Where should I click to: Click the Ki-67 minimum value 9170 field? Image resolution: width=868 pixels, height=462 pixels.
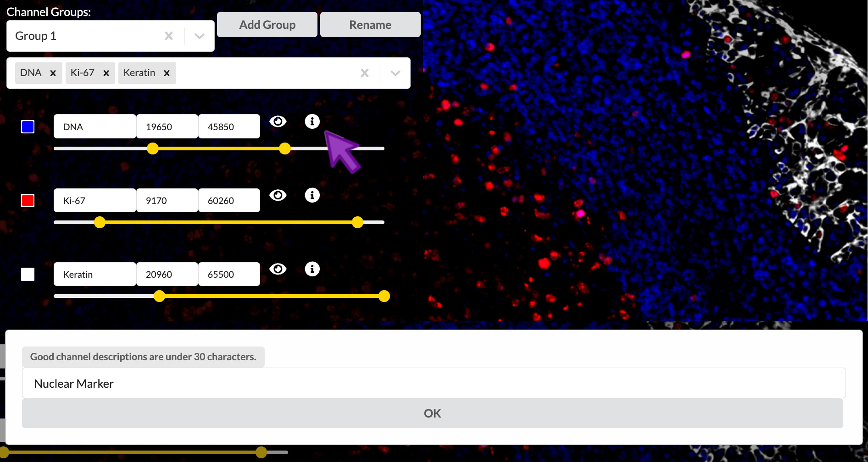coord(167,200)
